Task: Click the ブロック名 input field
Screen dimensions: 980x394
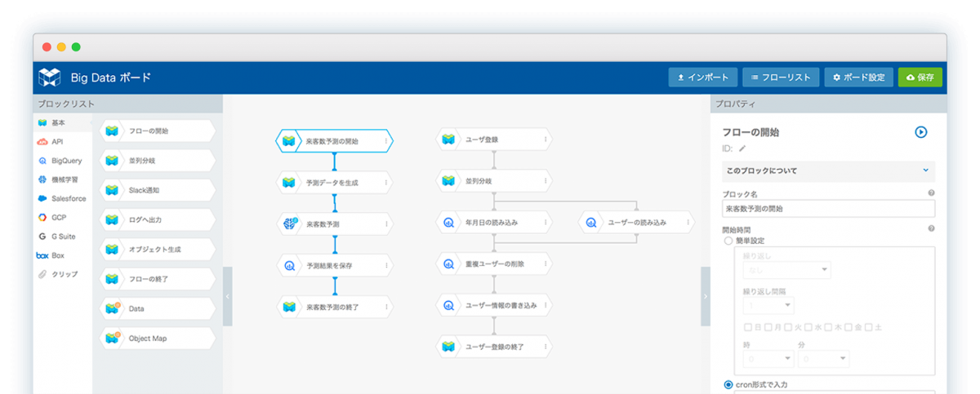Action: coord(829,209)
